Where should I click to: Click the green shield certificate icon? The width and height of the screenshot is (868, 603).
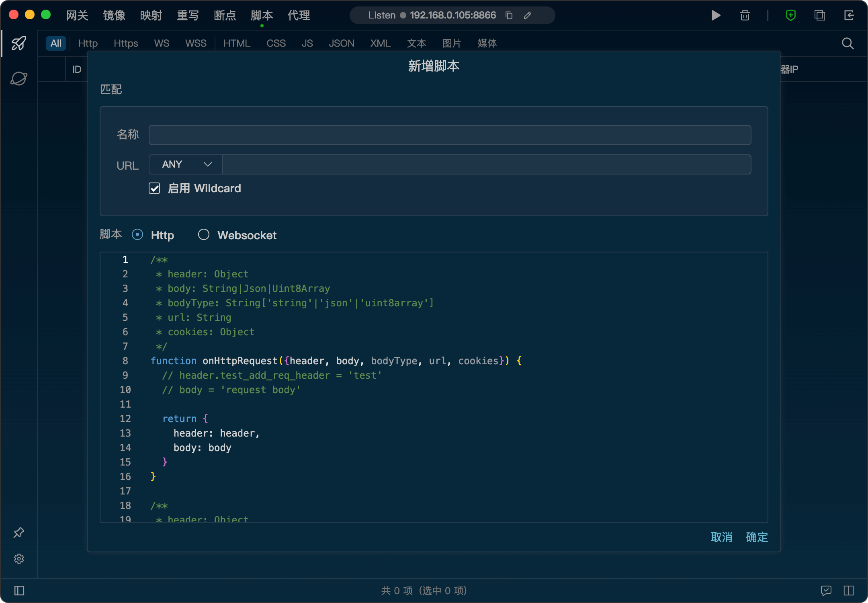tap(790, 15)
